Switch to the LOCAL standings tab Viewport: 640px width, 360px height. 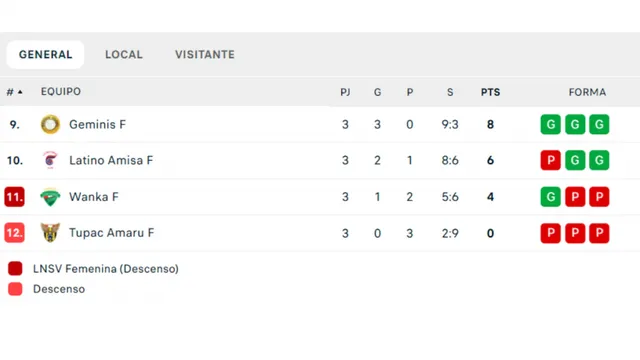click(124, 54)
